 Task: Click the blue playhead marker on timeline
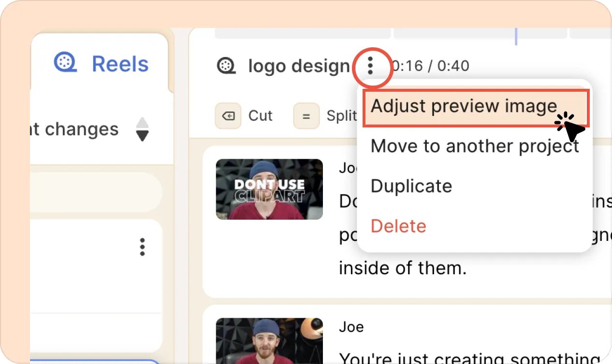click(516, 37)
